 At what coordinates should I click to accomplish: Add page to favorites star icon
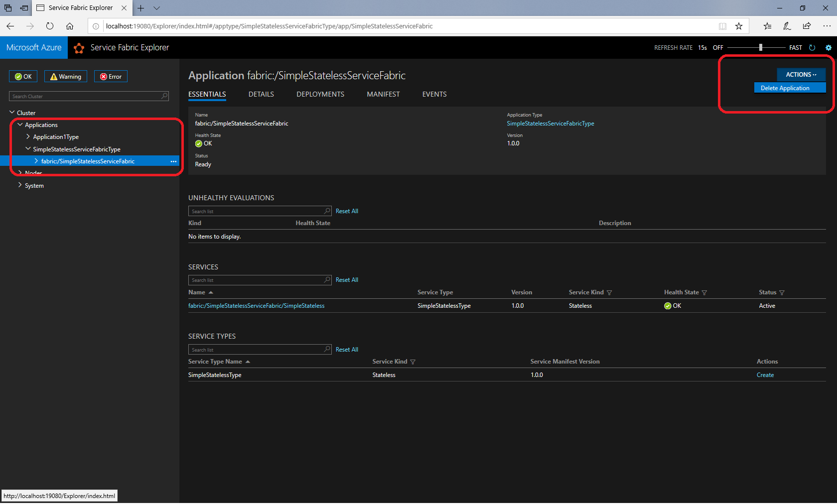[739, 26]
